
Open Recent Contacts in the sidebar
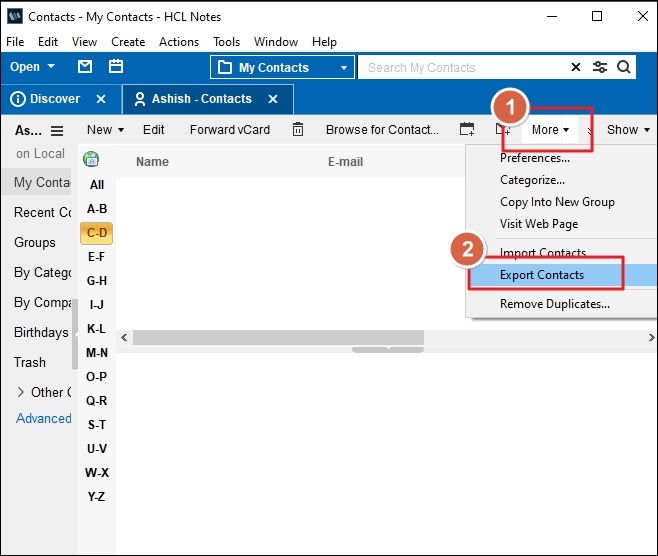point(42,212)
